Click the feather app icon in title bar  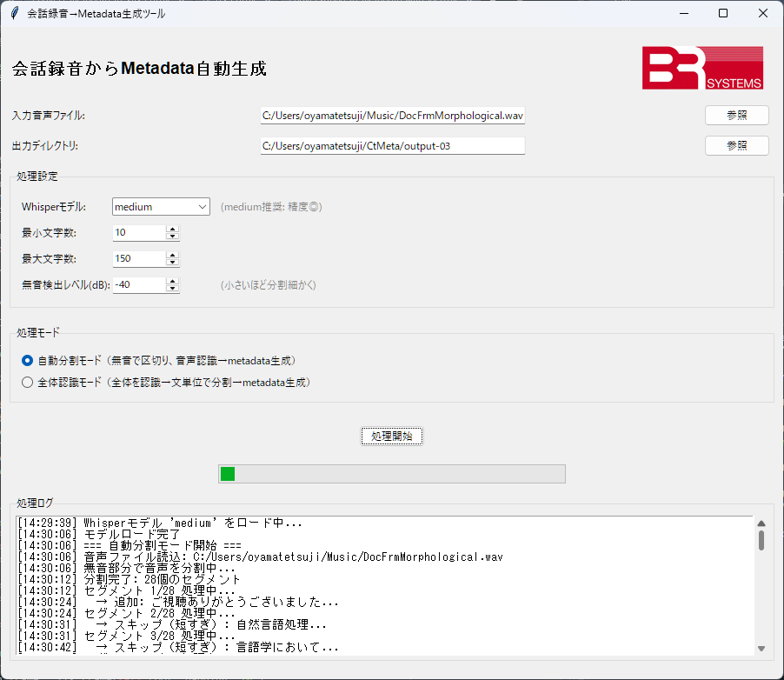click(14, 14)
